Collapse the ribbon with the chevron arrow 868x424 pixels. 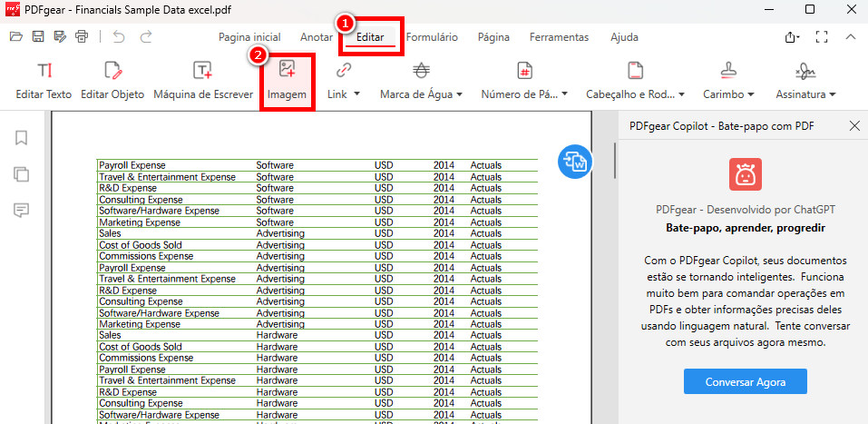(x=850, y=37)
